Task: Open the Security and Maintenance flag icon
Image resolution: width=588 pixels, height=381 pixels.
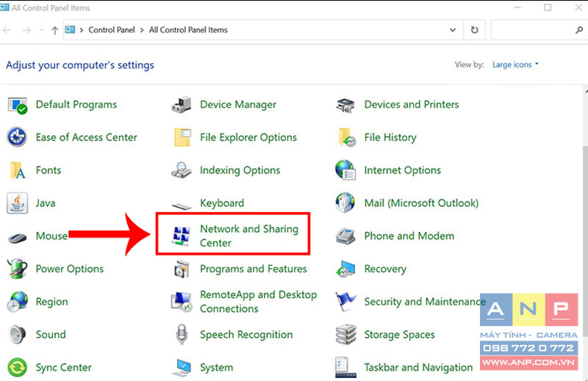Action: pos(345,302)
